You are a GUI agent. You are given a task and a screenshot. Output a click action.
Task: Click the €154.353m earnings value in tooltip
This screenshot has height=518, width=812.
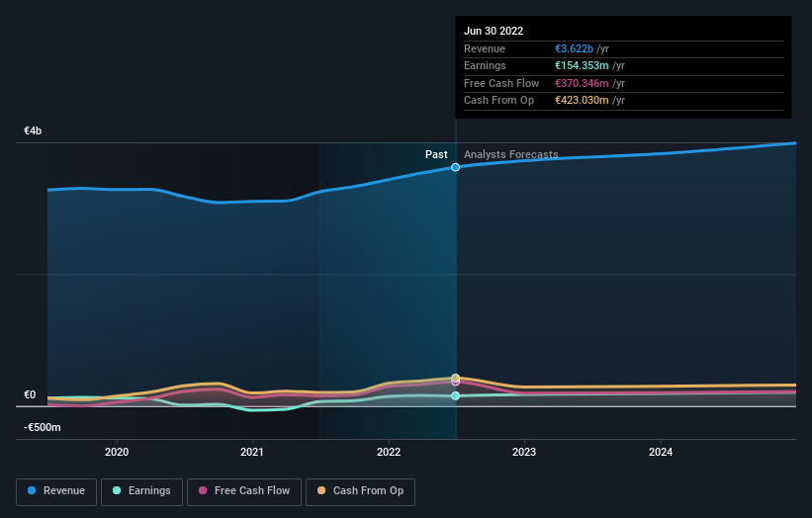[582, 65]
